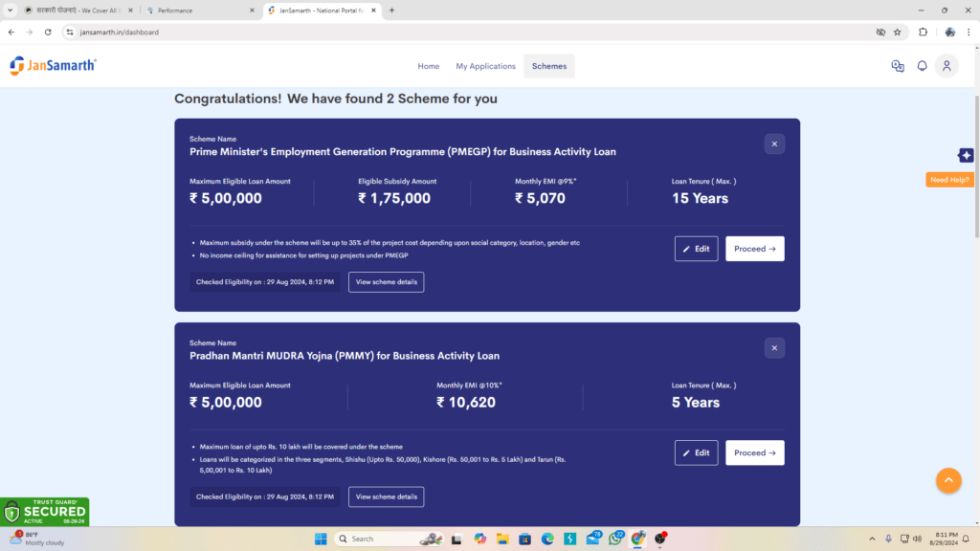This screenshot has height=551, width=980.
Task: Open the weather widget showing 86°F
Action: pos(37,539)
